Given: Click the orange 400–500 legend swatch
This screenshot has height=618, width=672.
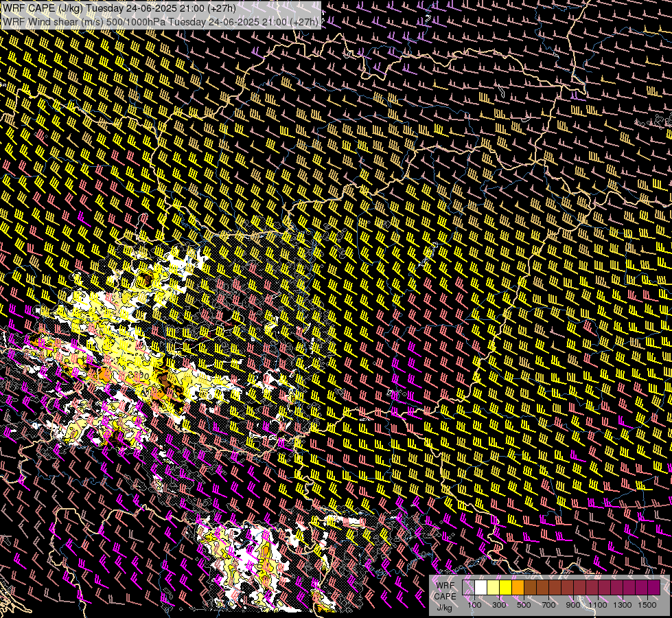Looking at the screenshot, I should [x=518, y=588].
